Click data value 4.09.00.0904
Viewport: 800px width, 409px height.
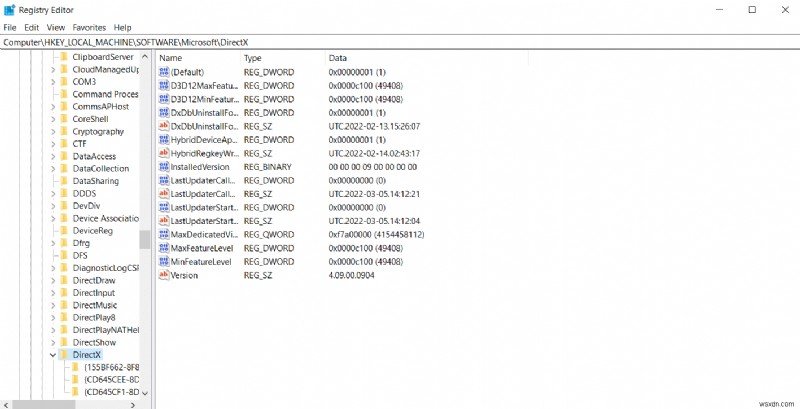(x=352, y=275)
